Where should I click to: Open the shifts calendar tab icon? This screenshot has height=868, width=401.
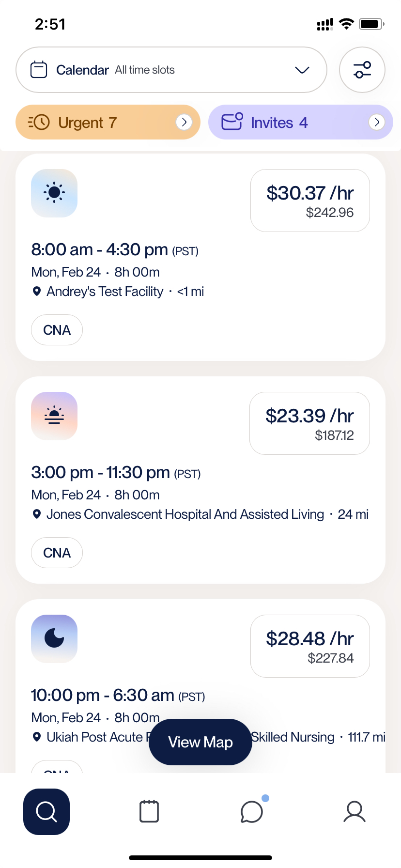point(149,811)
